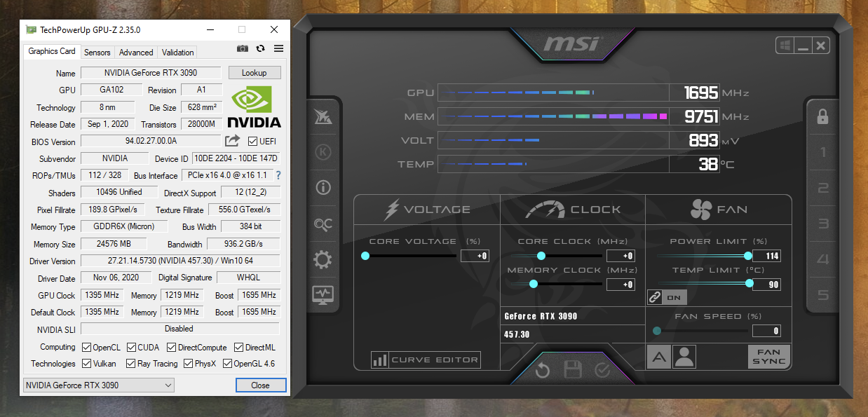This screenshot has width=868, height=417.
Task: Select Afterburner profile slot 5
Action: 823,295
